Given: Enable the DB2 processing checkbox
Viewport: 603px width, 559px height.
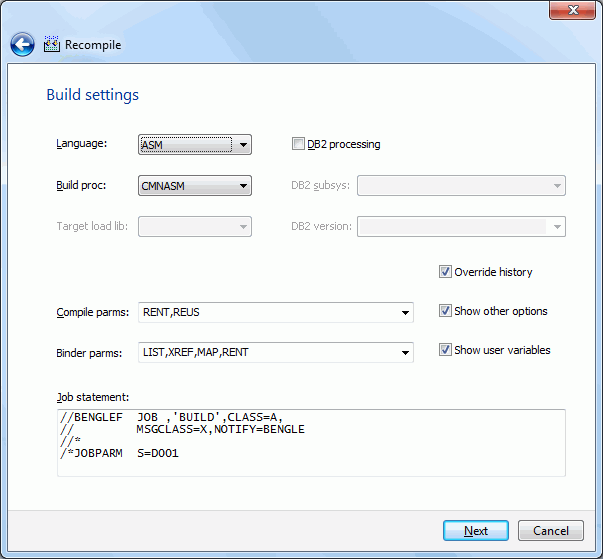Looking at the screenshot, I should (x=298, y=144).
